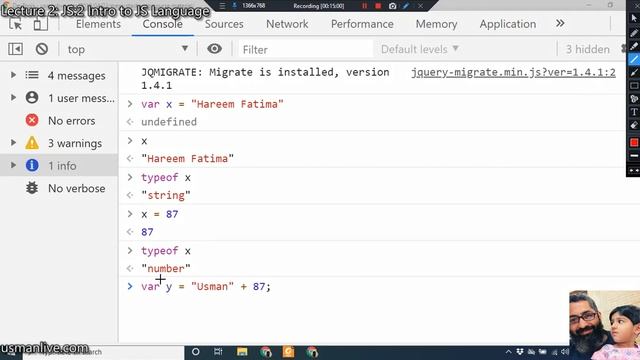Open Task View on the taskbar

click(218, 352)
